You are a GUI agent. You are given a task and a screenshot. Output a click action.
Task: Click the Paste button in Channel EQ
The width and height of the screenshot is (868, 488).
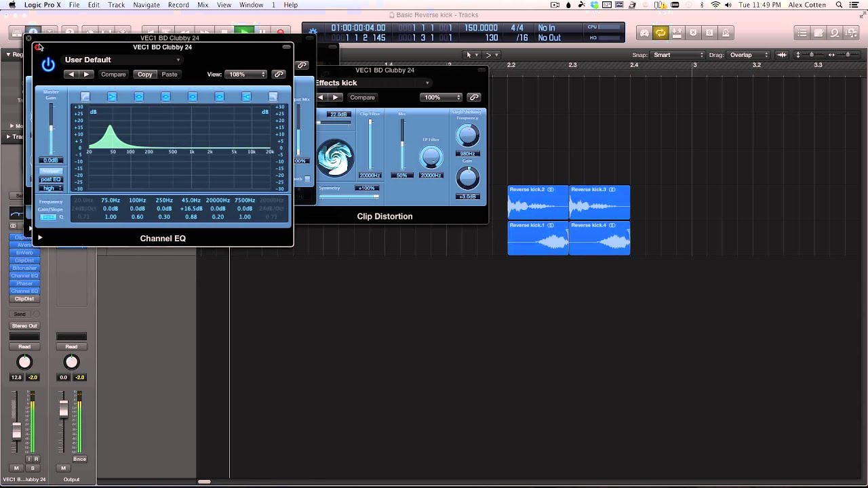(x=170, y=75)
